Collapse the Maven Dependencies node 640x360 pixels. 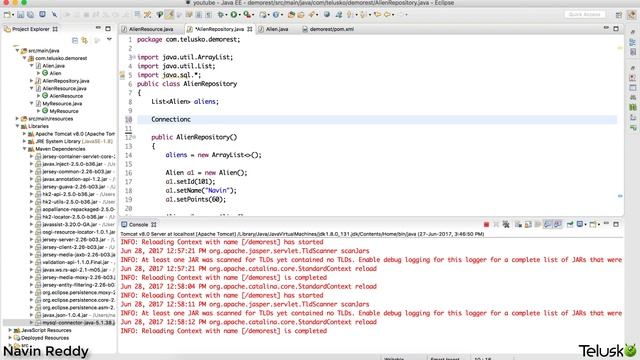[x=24, y=149]
